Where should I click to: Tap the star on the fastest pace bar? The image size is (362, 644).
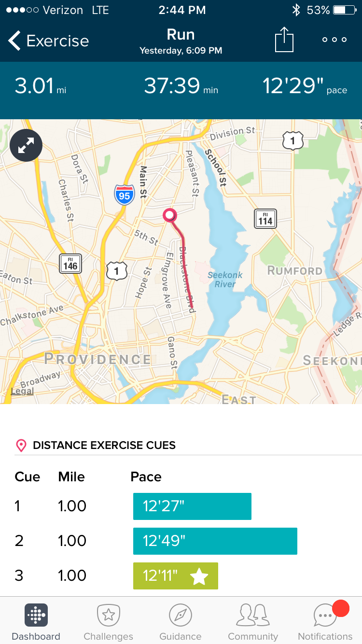(199, 576)
